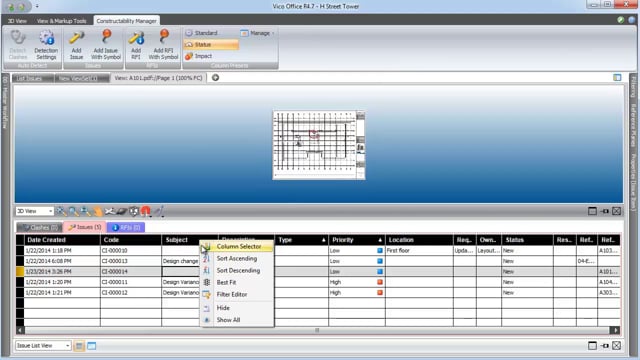Click red priority swatch in CI-000011 row
Image resolution: width=640 pixels, height=360 pixels.
pyautogui.click(x=380, y=282)
